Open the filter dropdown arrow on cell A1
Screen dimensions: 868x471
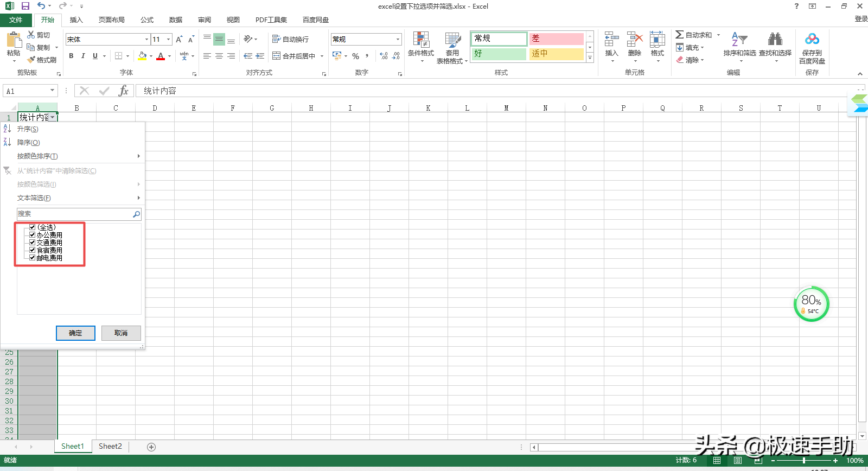53,117
